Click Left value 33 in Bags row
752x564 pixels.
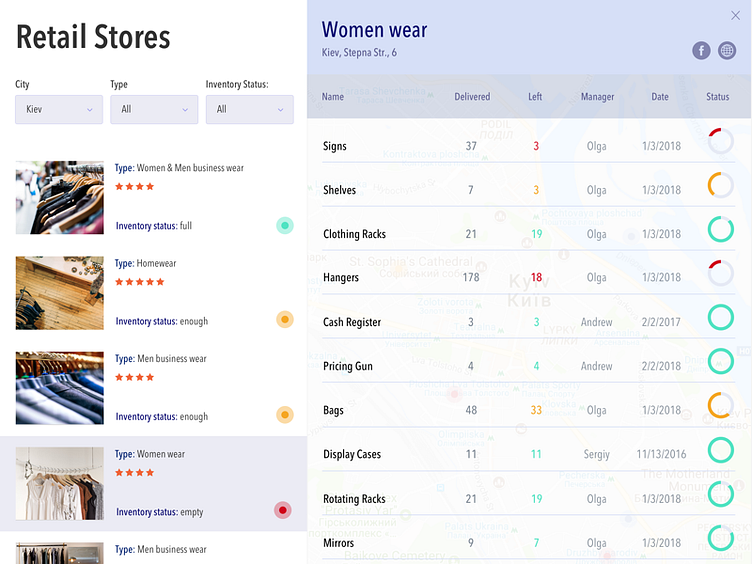(x=536, y=410)
